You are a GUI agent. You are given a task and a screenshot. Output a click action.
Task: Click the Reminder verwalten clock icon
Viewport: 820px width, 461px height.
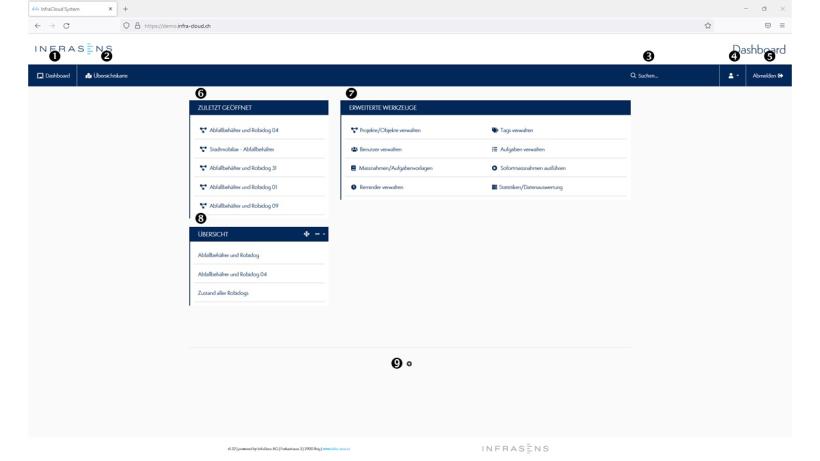coord(354,187)
